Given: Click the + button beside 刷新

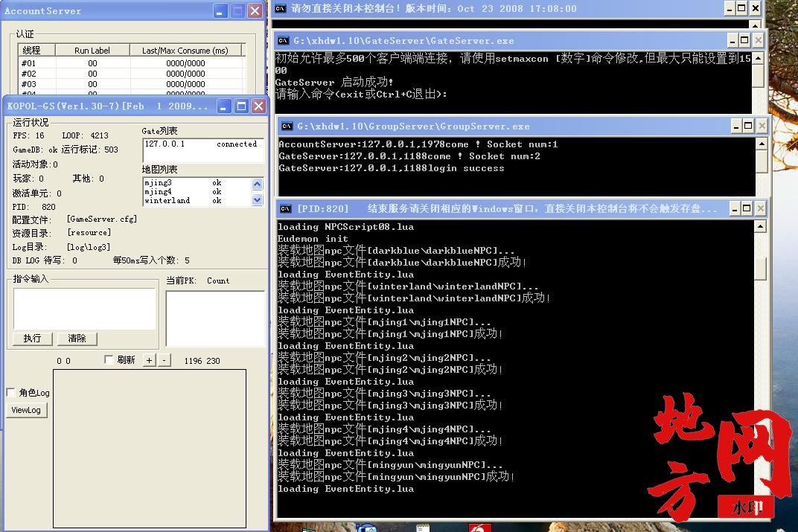Looking at the screenshot, I should pyautogui.click(x=149, y=361).
